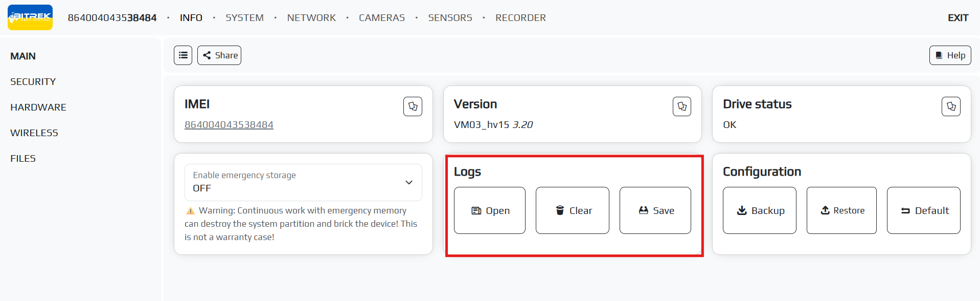Viewport: 980px width, 301px height.
Task: Open the logs viewer
Action: (x=490, y=210)
